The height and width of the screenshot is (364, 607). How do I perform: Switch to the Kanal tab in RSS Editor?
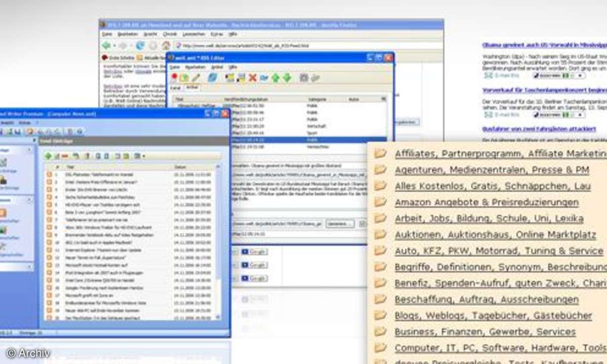pos(175,87)
